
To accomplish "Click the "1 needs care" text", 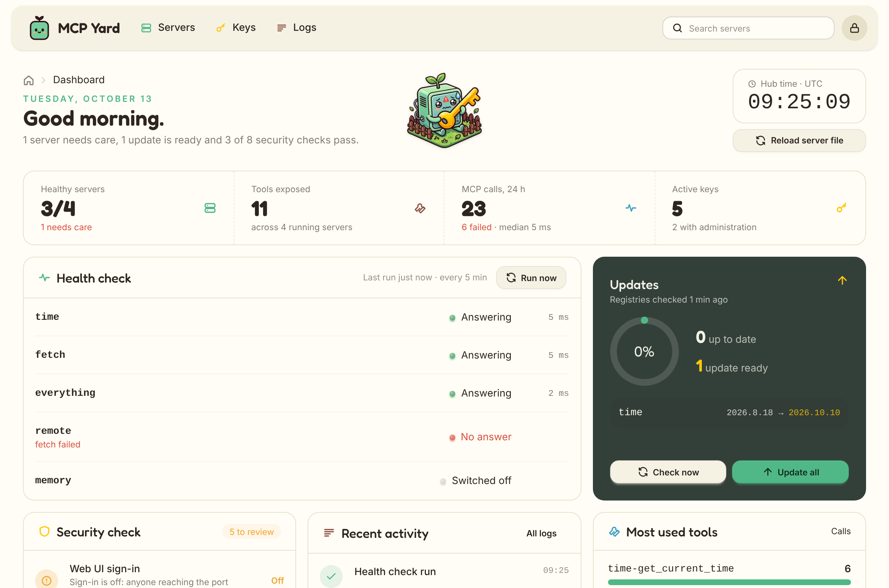I will coord(66,227).
